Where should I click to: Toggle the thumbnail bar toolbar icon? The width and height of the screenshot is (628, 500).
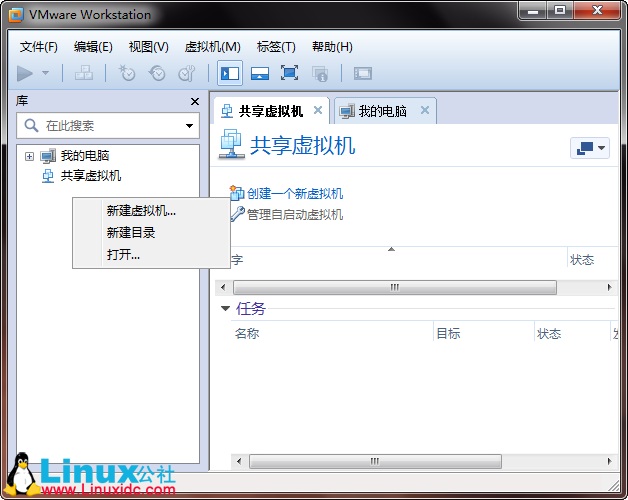[260, 74]
